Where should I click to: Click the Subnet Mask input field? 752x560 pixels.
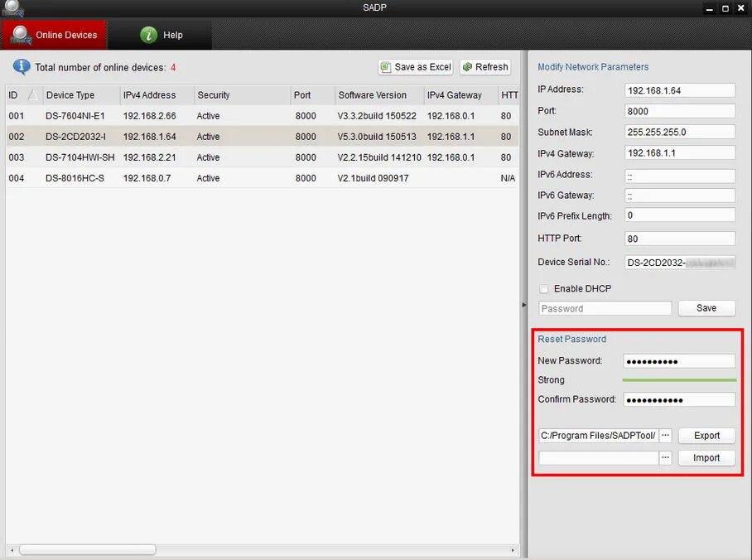(x=680, y=132)
